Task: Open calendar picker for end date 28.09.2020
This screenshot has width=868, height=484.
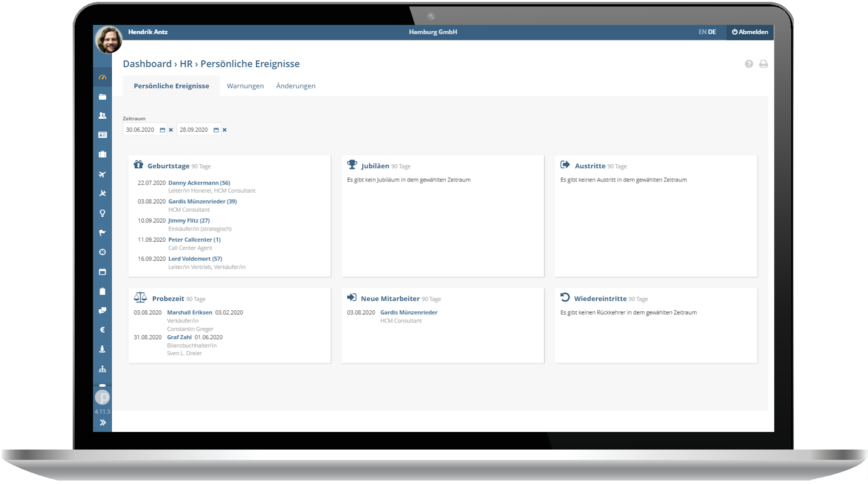Action: [216, 130]
